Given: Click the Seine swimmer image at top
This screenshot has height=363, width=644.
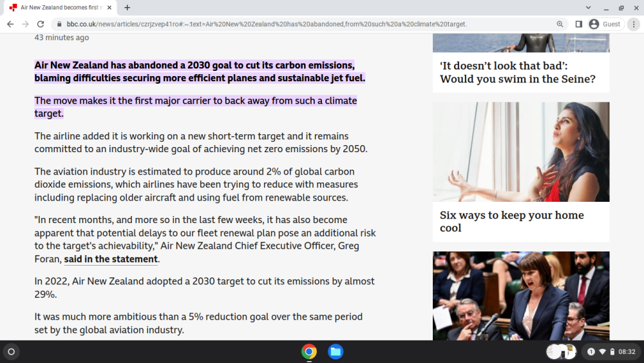Looking at the screenshot, I should coord(521,43).
